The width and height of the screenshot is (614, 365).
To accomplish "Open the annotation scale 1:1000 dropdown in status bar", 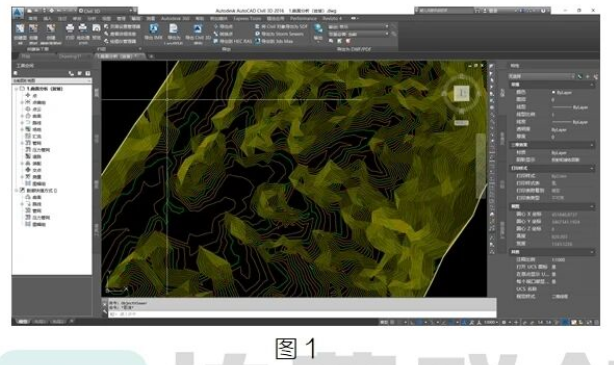I will coord(491,322).
